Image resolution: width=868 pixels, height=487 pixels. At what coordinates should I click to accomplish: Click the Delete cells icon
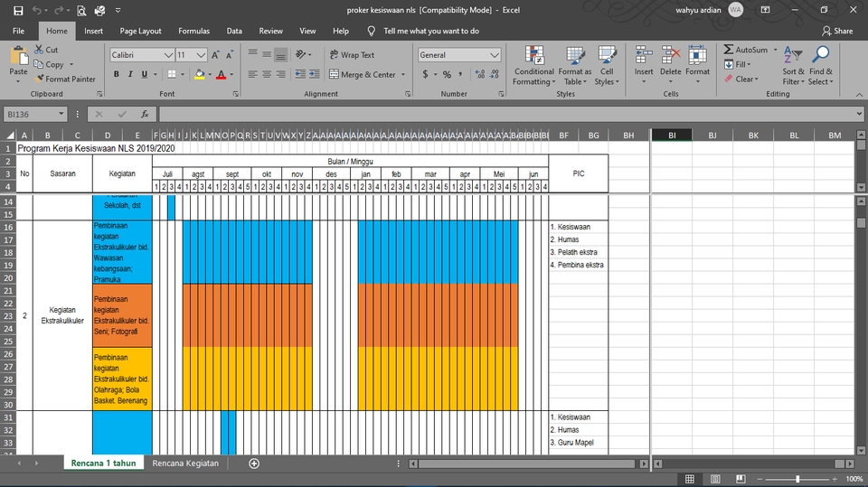click(x=670, y=55)
